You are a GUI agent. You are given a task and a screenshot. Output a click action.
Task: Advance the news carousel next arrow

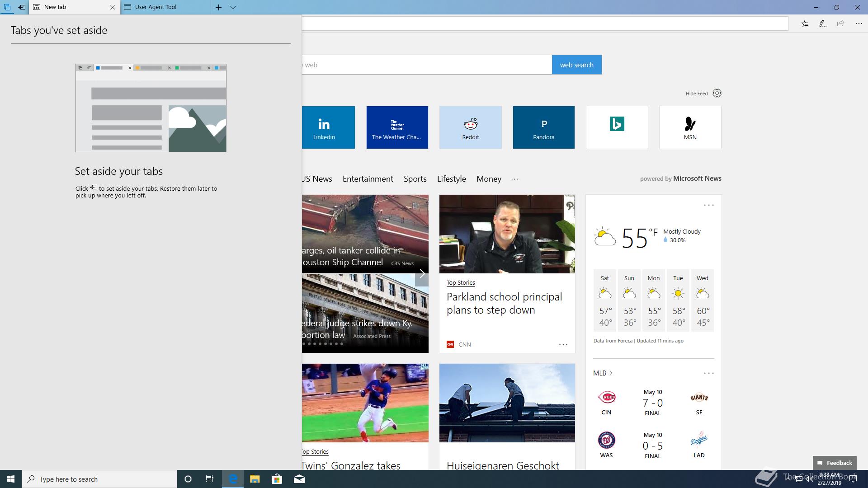[x=421, y=274]
